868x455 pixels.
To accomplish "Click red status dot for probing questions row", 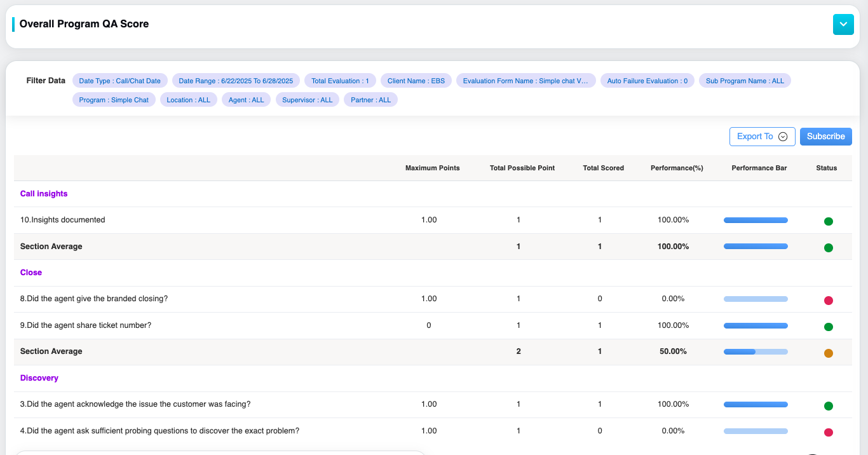I will [828, 432].
